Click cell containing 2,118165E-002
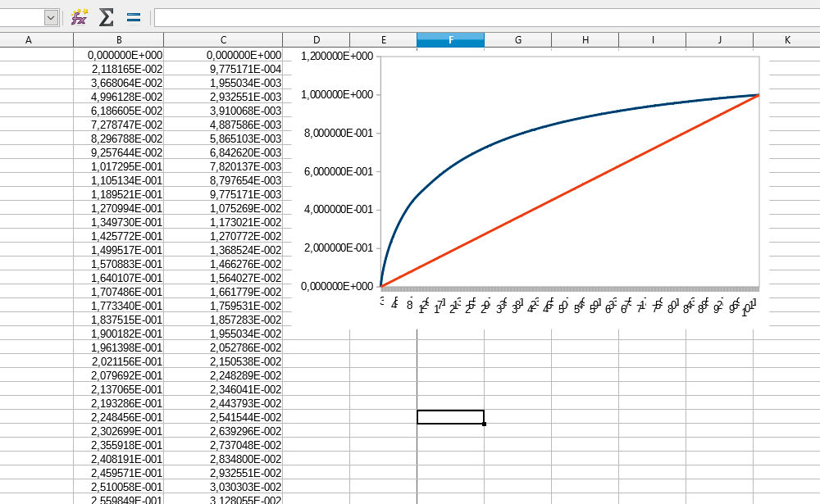This screenshot has height=504, width=820. pyautogui.click(x=125, y=69)
